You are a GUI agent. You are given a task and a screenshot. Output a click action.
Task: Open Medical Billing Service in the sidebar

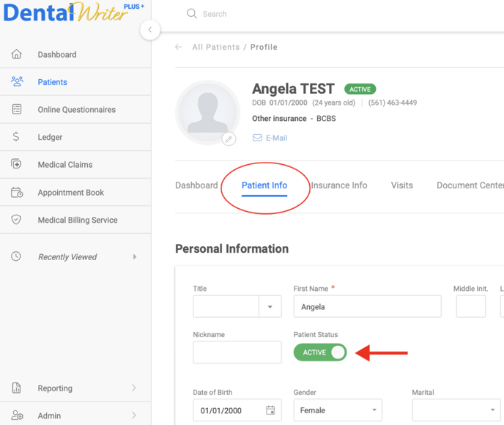[75, 220]
